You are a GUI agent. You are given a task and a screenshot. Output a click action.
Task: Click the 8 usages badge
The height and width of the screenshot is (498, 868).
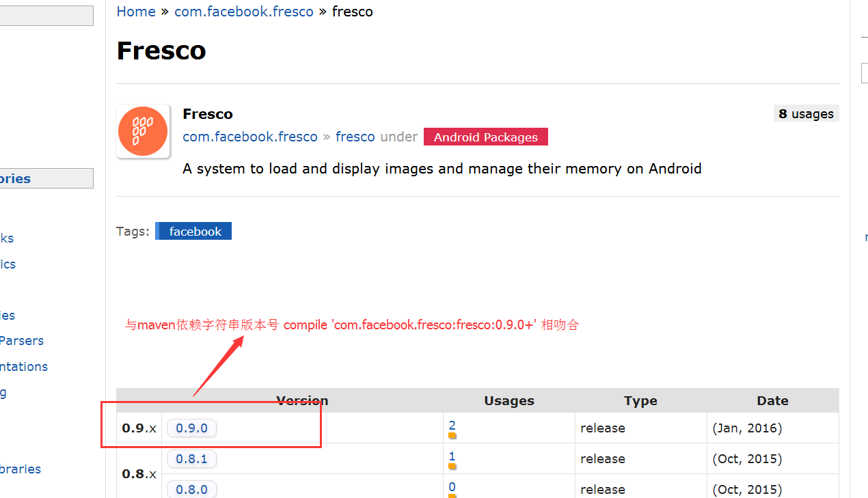tap(806, 114)
